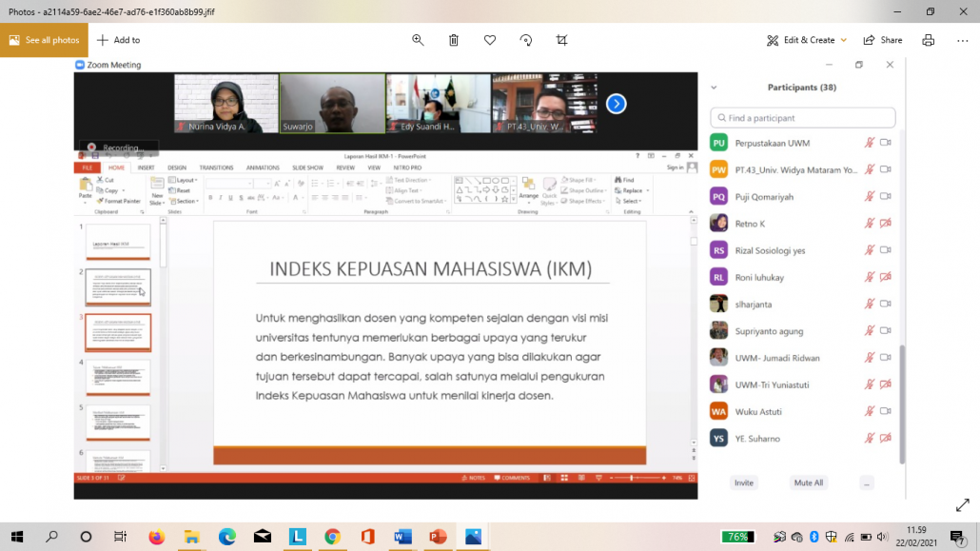
Task: Click See all photos button
Action: (45, 40)
